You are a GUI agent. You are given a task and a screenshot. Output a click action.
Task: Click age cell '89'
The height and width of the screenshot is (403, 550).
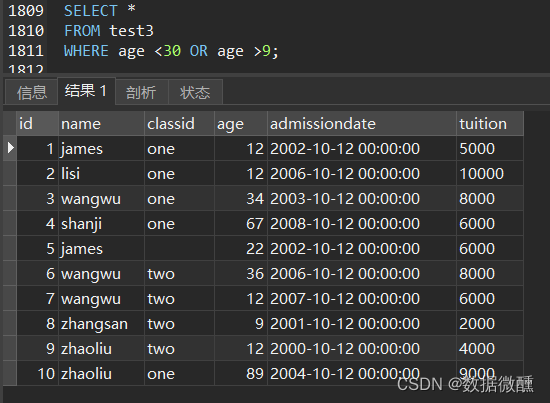click(x=241, y=374)
